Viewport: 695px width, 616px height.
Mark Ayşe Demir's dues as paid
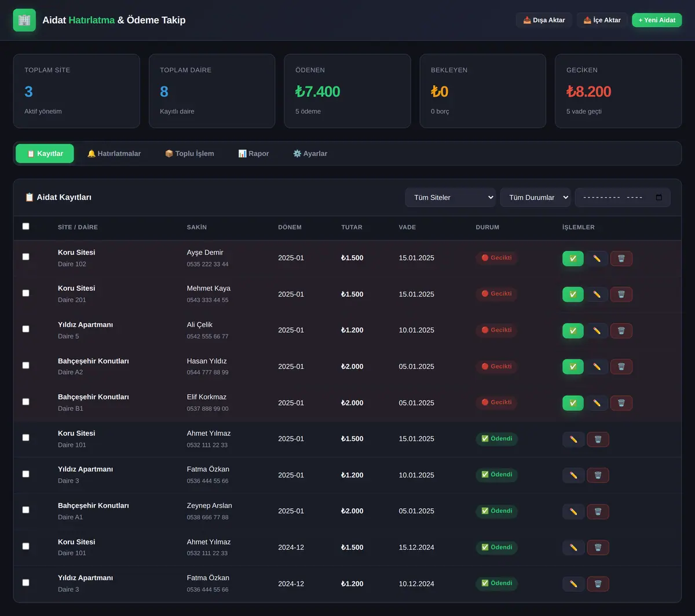573,258
